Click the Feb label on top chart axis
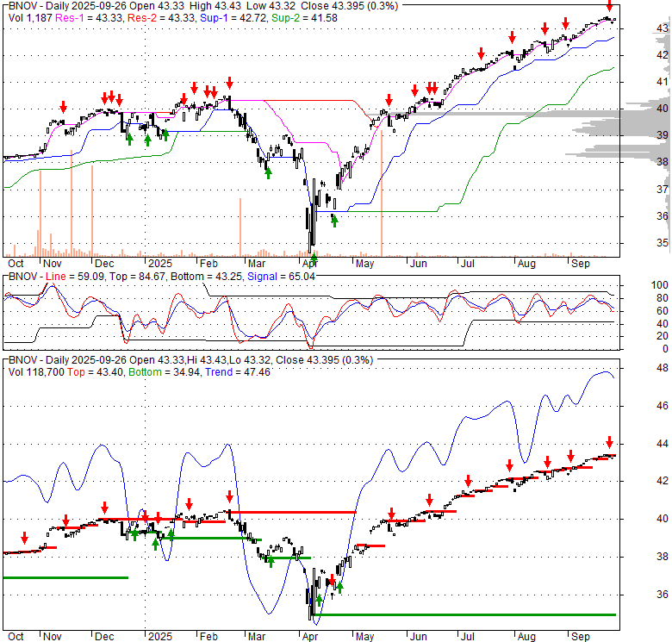672x642 pixels. click(208, 264)
